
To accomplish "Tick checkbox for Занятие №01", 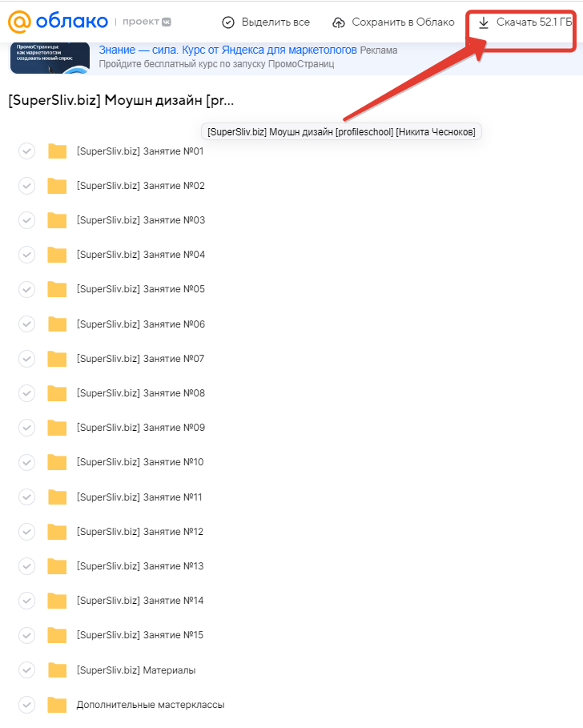I will pos(27,151).
